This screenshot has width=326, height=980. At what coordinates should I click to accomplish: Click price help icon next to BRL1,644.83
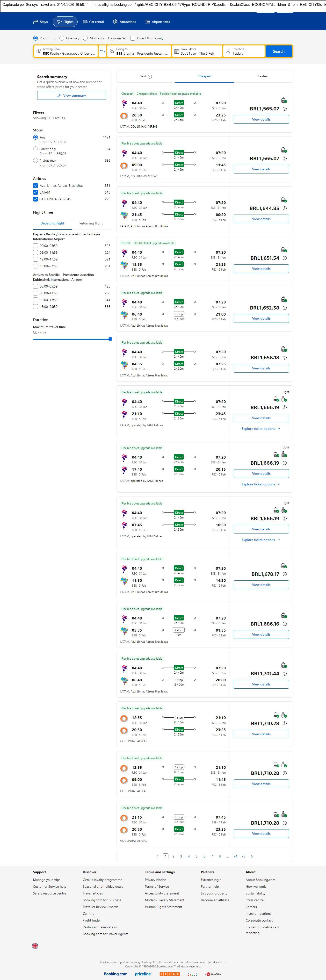point(284,209)
